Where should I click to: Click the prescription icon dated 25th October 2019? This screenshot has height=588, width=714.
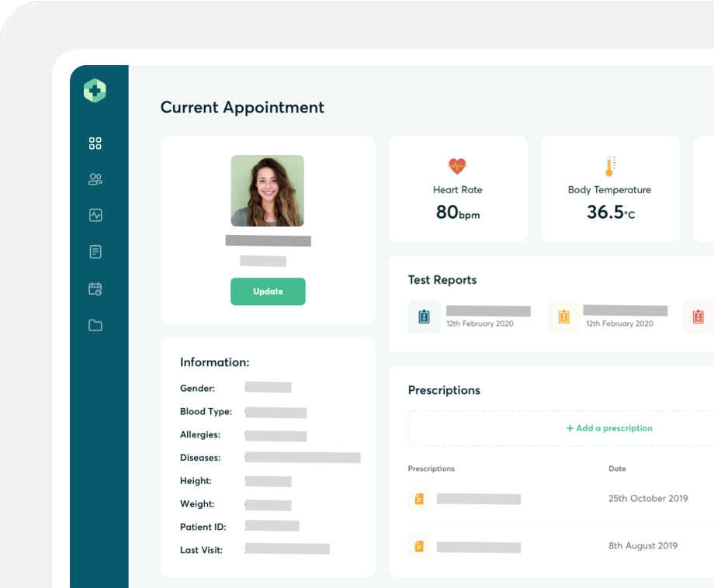point(420,499)
